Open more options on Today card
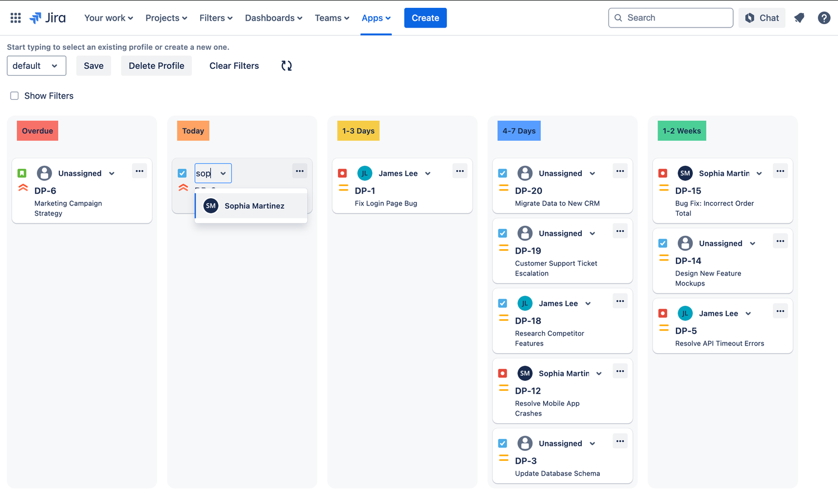 [300, 171]
